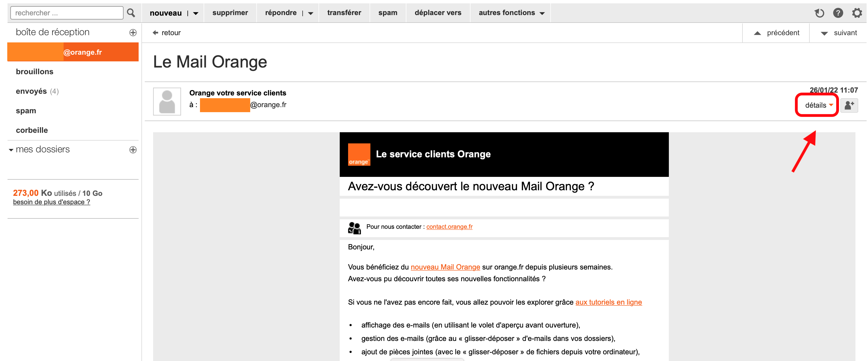Go to précédent email
The width and height of the screenshot is (868, 361).
coord(776,33)
